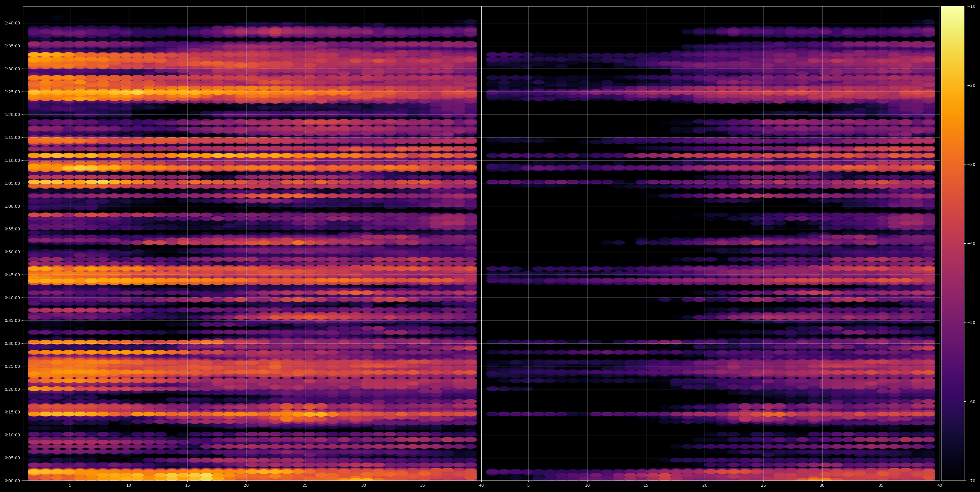This screenshot has height=492, width=980.
Task: Click x-axis tick 5 under the right panel
Action: tap(528, 486)
